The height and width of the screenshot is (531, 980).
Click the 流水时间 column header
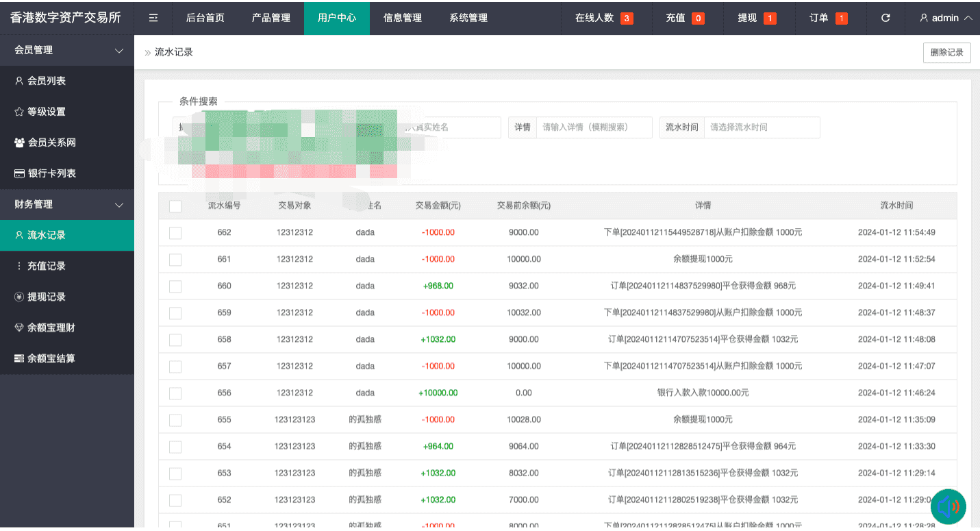pyautogui.click(x=896, y=206)
